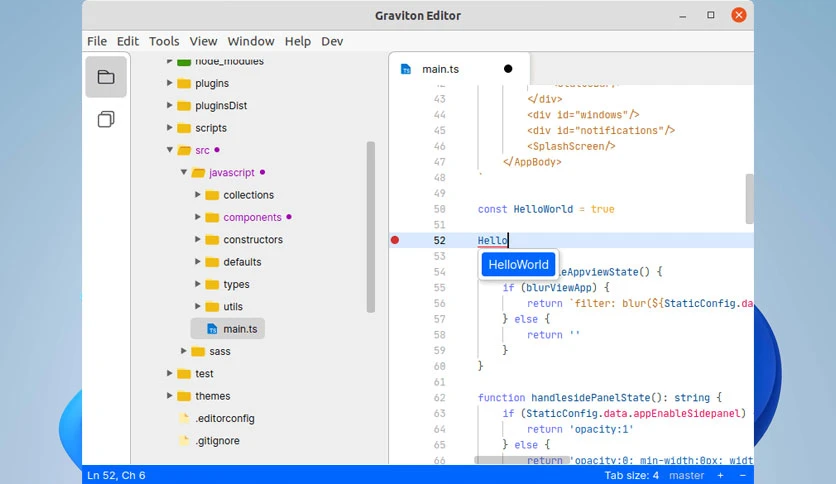Click the .editorconfig file icon
836x484 pixels.
[184, 418]
